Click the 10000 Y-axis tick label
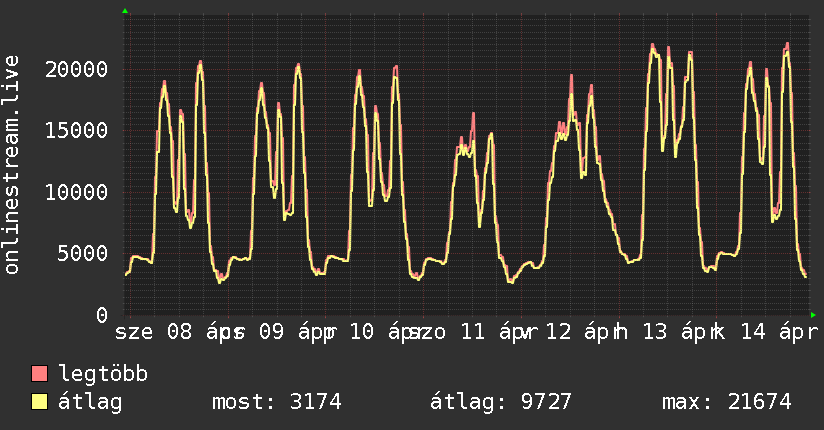 click(x=78, y=192)
